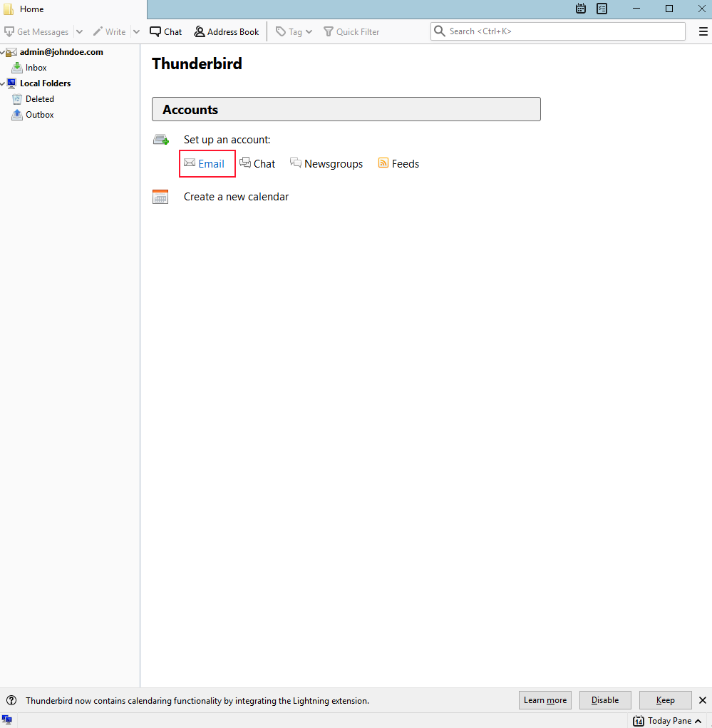The height and width of the screenshot is (728, 712).
Task: Open the Tasks tab icon in title bar
Action: click(x=602, y=9)
